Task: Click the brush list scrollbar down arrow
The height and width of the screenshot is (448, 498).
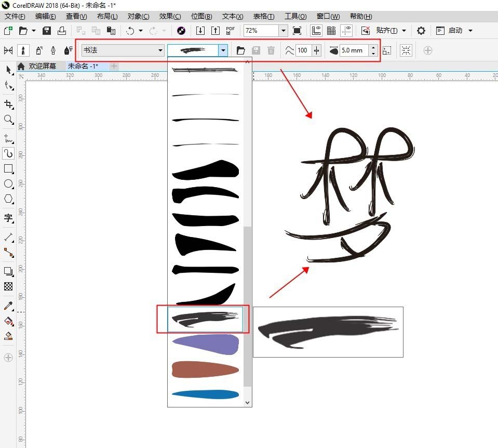Action: pos(248,402)
